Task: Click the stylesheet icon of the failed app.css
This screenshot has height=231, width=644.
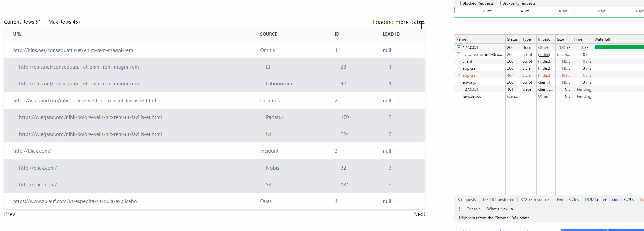Action: 459,75
